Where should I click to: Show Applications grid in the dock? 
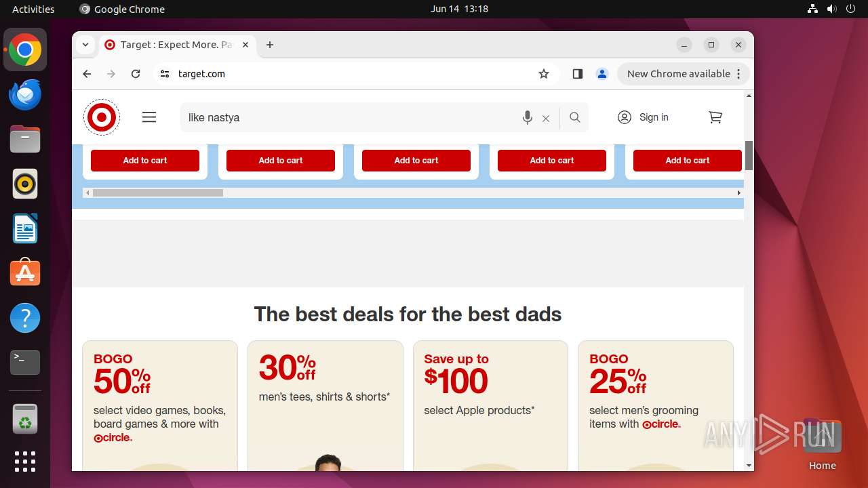[25, 462]
